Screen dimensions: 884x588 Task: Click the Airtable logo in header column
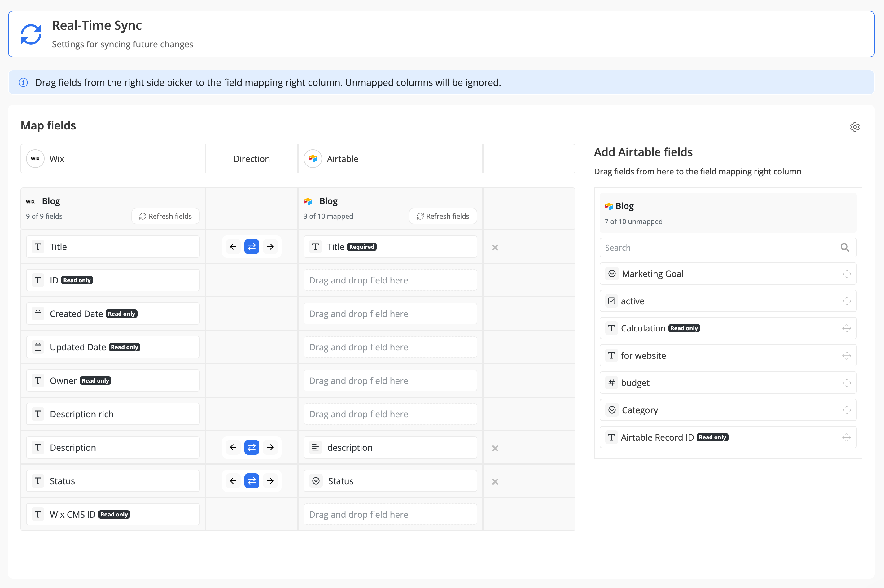click(x=313, y=159)
